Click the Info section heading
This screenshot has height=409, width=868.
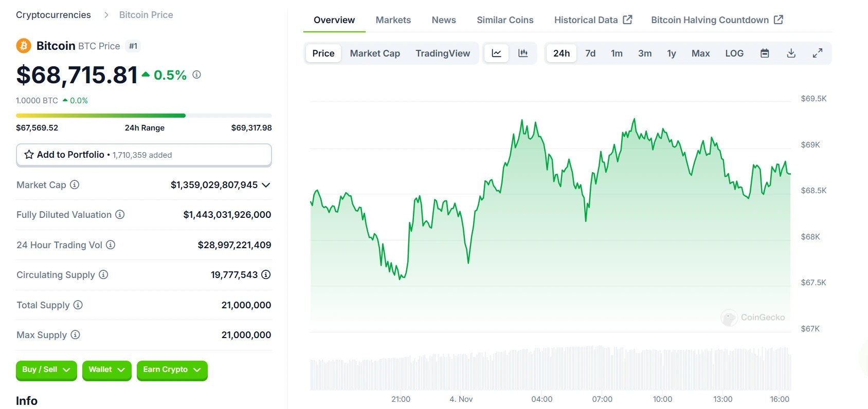point(27,401)
